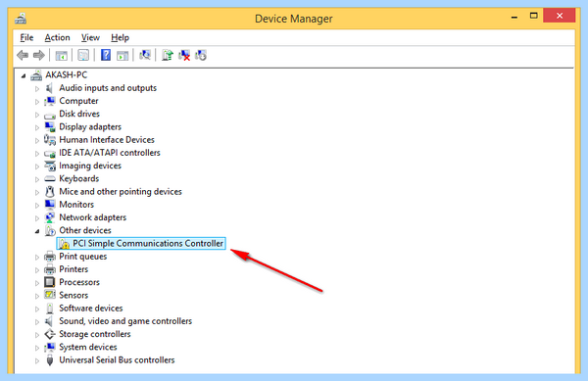Select the Imaging devices label
Viewport: 588px width, 381px height.
90,166
